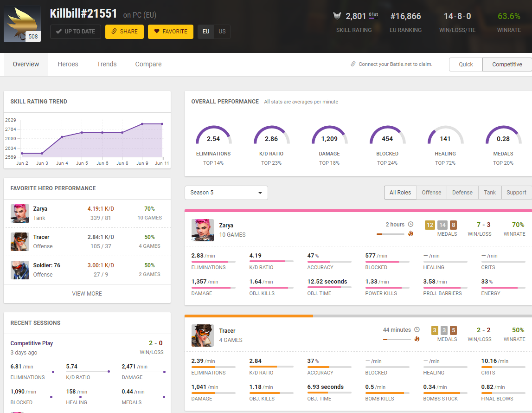Share this profile
This screenshot has height=413, width=532.
(x=124, y=32)
